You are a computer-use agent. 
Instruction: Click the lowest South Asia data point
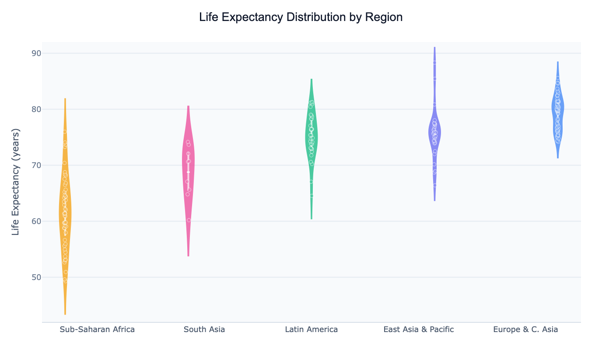(x=189, y=220)
